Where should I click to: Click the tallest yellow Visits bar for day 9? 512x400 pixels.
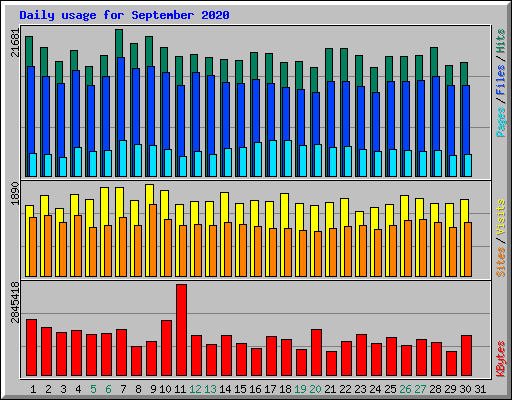[x=150, y=194]
